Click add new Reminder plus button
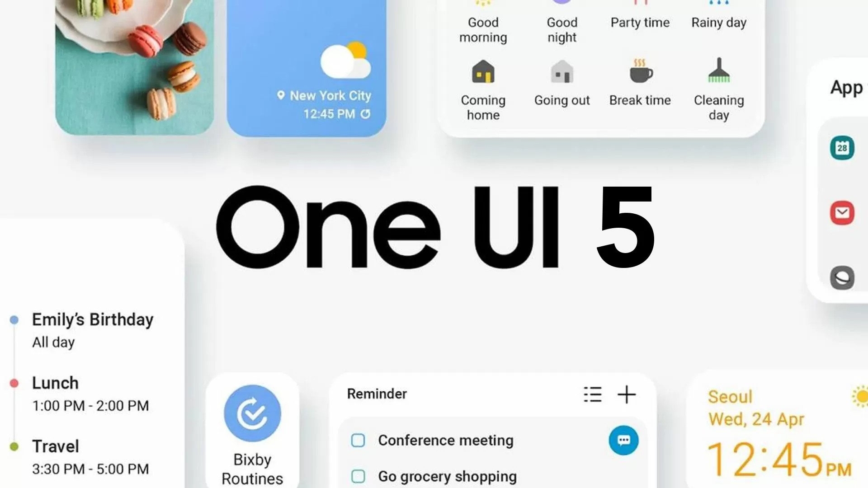The width and height of the screenshot is (868, 488). (x=627, y=394)
